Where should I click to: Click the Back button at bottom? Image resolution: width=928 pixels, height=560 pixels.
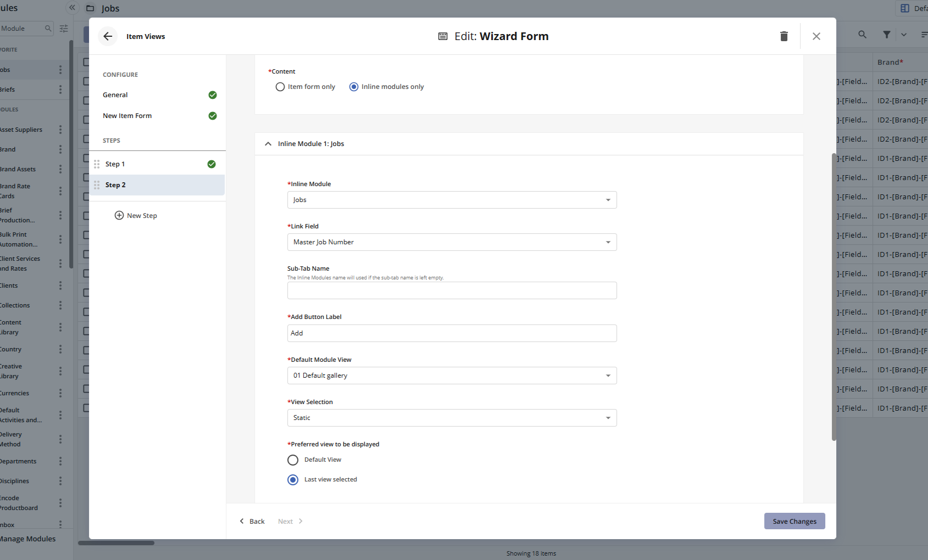pos(252,521)
